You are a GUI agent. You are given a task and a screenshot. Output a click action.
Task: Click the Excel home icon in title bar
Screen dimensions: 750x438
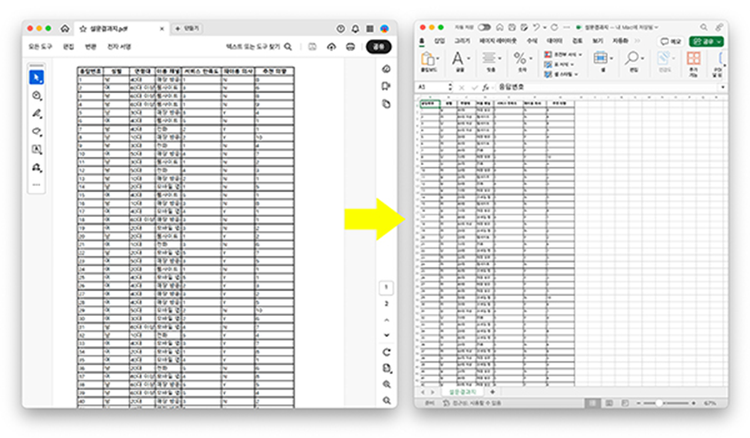499,27
